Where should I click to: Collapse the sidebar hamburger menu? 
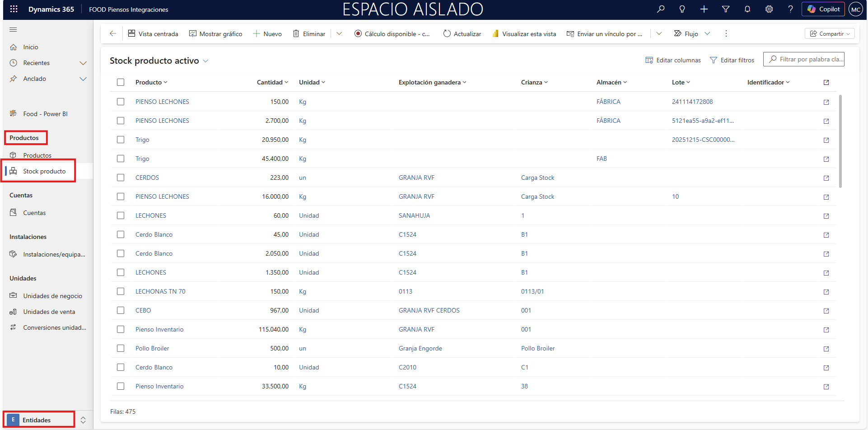click(13, 30)
